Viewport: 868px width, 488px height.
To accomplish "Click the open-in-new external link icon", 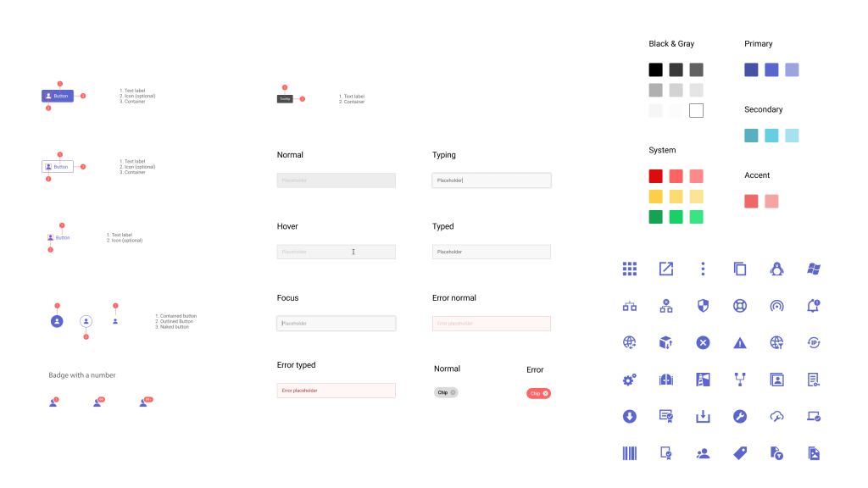I will click(x=666, y=269).
